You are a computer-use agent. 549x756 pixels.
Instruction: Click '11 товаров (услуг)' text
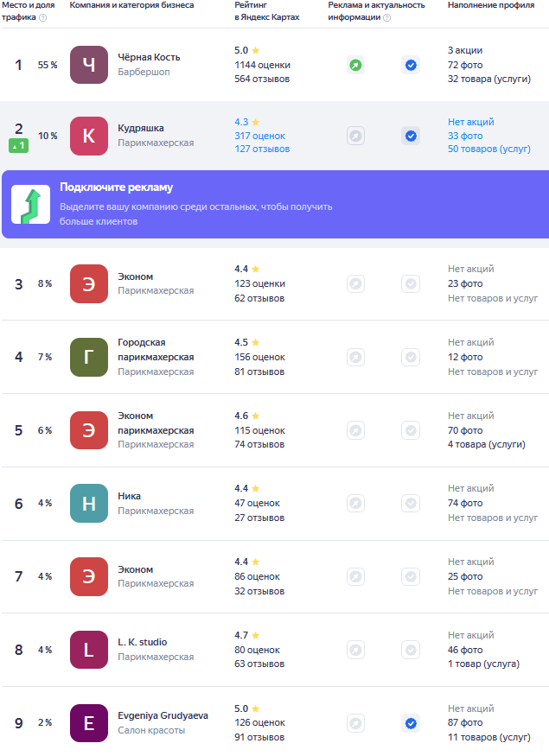(489, 737)
